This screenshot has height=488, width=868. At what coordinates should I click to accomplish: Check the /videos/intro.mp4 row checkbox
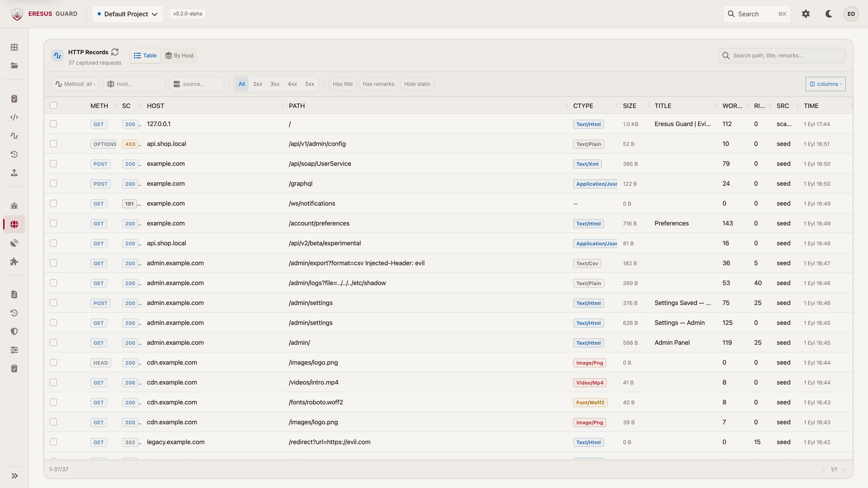click(53, 382)
